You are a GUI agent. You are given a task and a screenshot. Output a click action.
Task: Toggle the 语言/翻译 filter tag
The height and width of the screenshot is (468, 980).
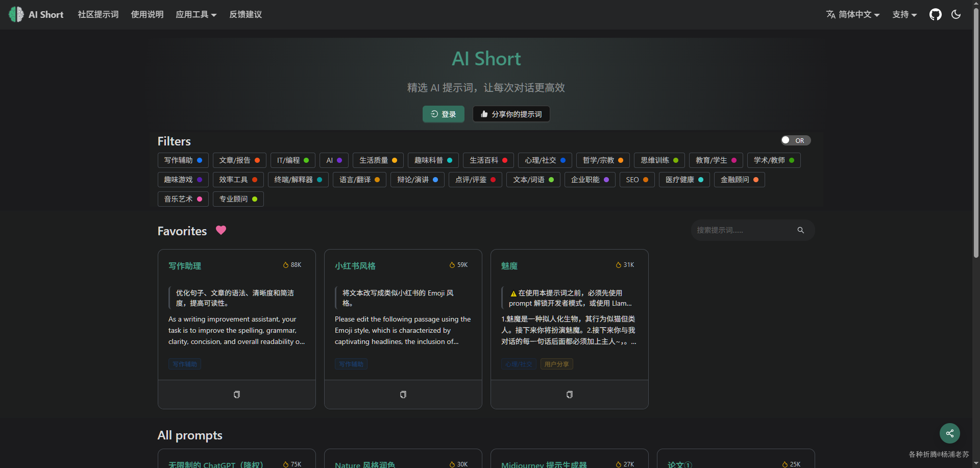359,180
